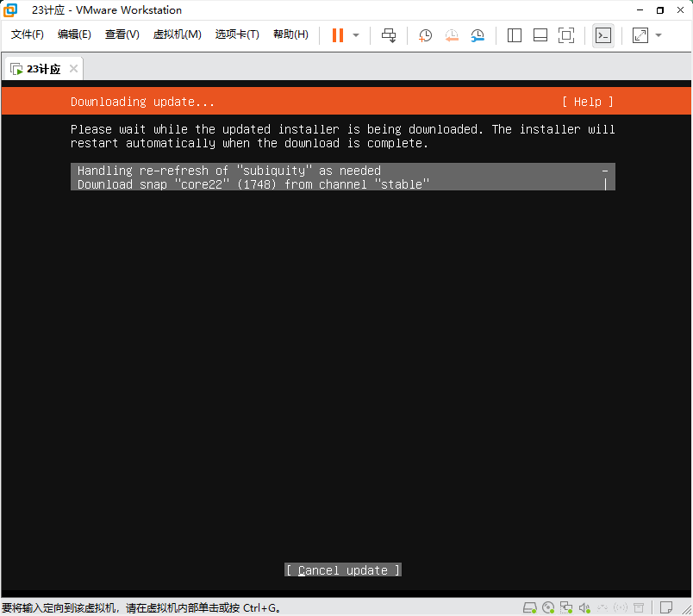Open the 帮助(H) menu
693x616 pixels.
[x=290, y=34]
